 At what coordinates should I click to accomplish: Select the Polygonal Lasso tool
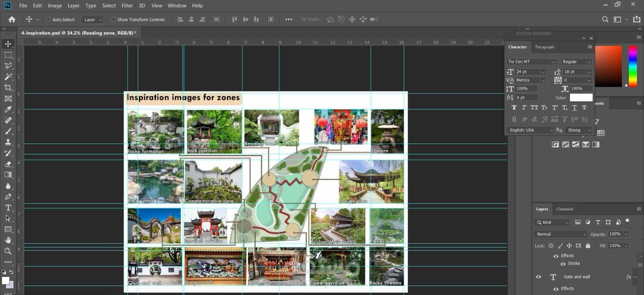click(x=8, y=66)
